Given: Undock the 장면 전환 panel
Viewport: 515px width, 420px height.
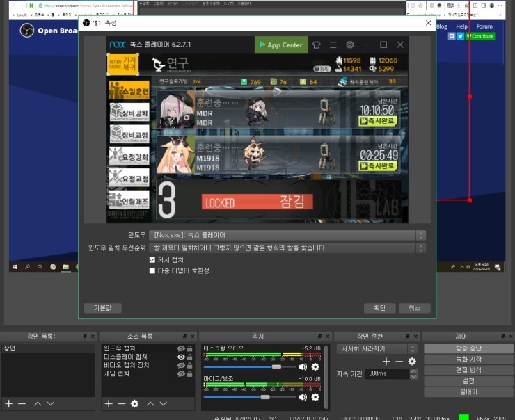Looking at the screenshot, I should coord(408,337).
